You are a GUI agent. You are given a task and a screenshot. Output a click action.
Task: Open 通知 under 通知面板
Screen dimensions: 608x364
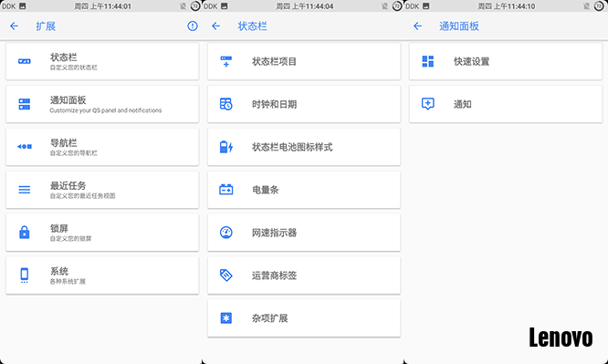[x=506, y=104]
